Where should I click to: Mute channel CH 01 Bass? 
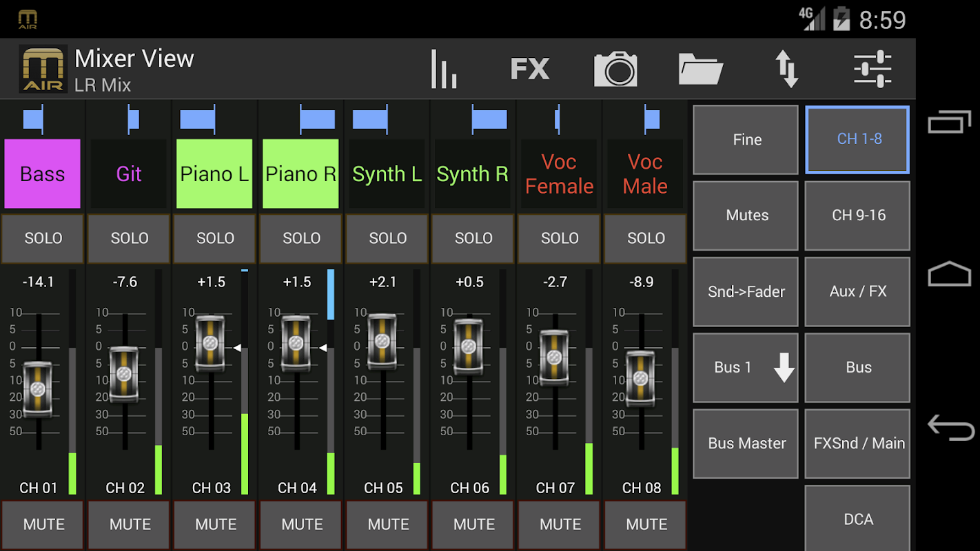tap(43, 524)
